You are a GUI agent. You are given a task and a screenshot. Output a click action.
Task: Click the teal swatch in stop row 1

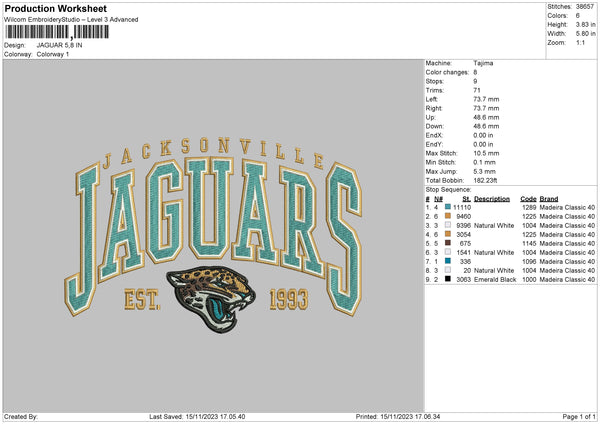pyautogui.click(x=448, y=207)
